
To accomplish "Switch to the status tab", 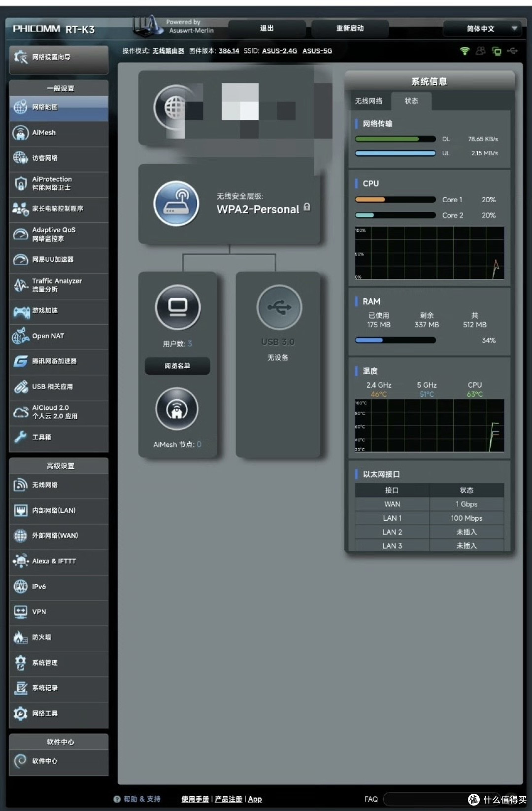I will (411, 101).
